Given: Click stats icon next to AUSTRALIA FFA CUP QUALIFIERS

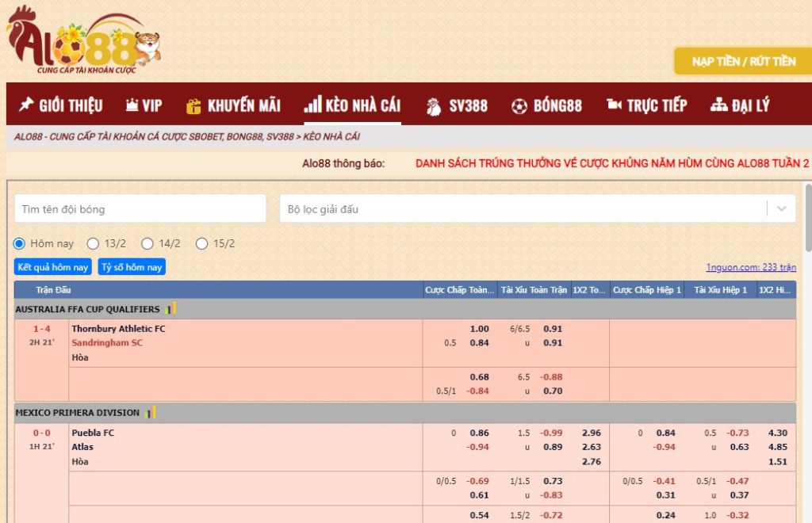Looking at the screenshot, I should coord(171,309).
